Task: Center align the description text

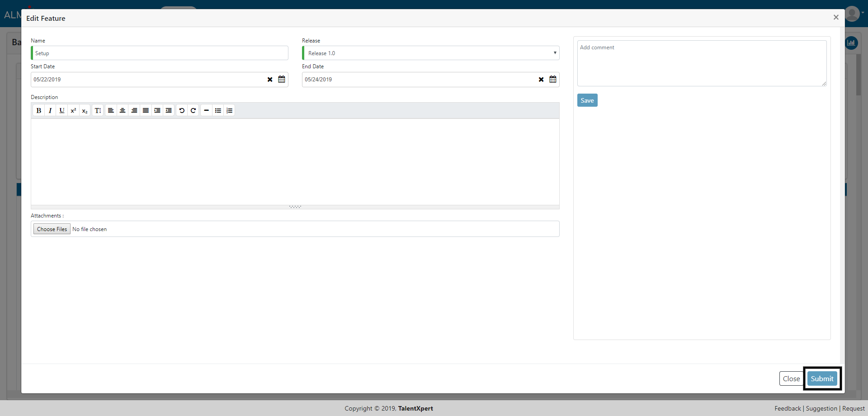Action: [x=123, y=110]
